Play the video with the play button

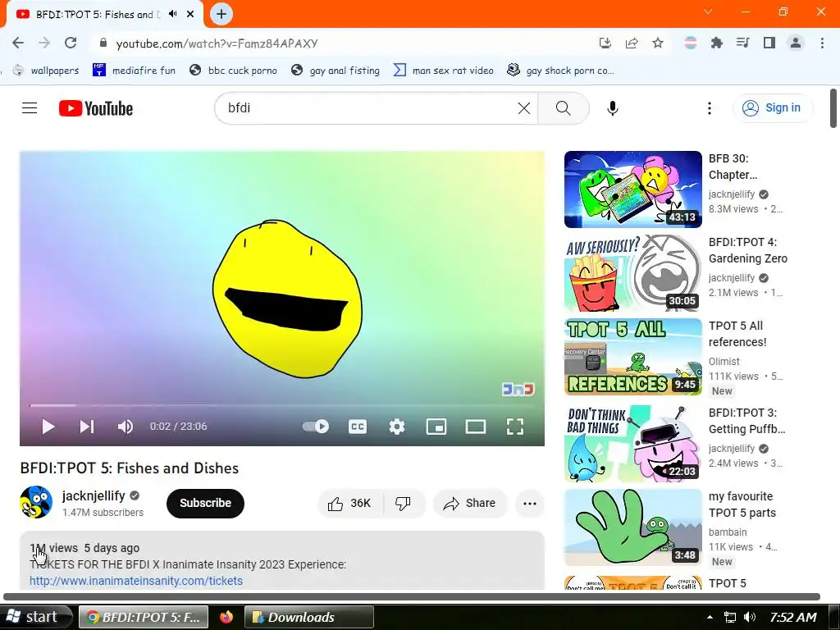pos(48,427)
